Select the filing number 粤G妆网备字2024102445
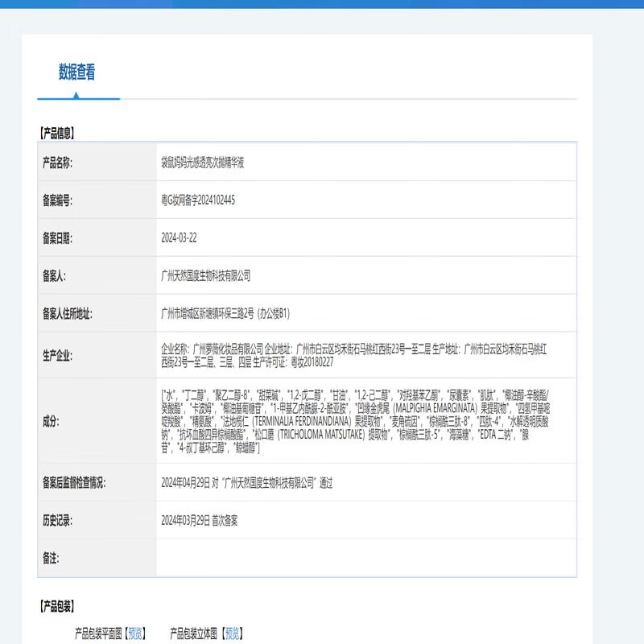644x644 pixels. point(198,200)
